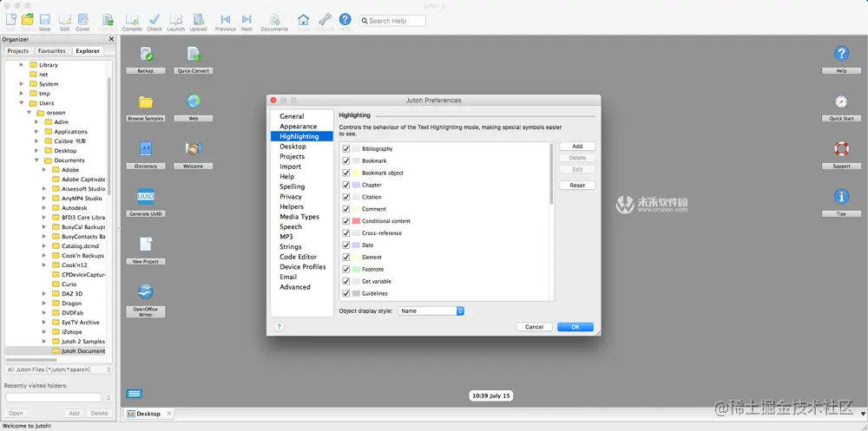Open the Object display style dropdown

[431, 311]
